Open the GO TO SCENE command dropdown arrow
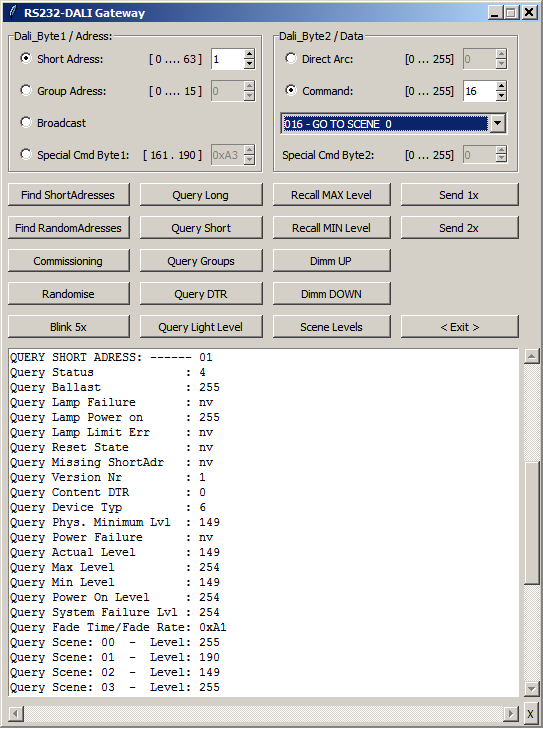The height and width of the screenshot is (729, 543). [498, 123]
